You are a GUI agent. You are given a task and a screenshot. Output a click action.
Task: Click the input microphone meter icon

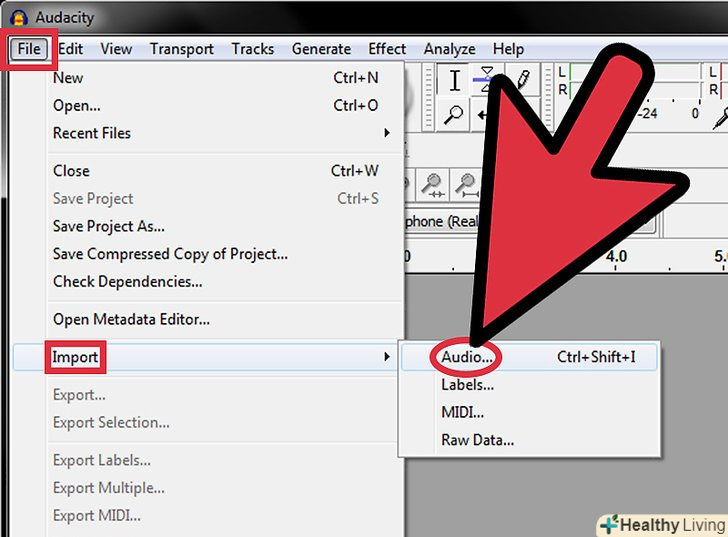coord(720,117)
